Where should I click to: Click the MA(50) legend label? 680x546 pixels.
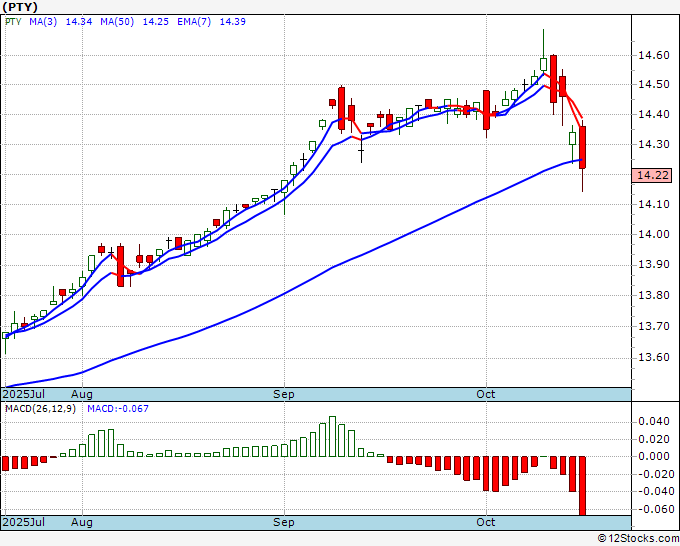point(117,22)
